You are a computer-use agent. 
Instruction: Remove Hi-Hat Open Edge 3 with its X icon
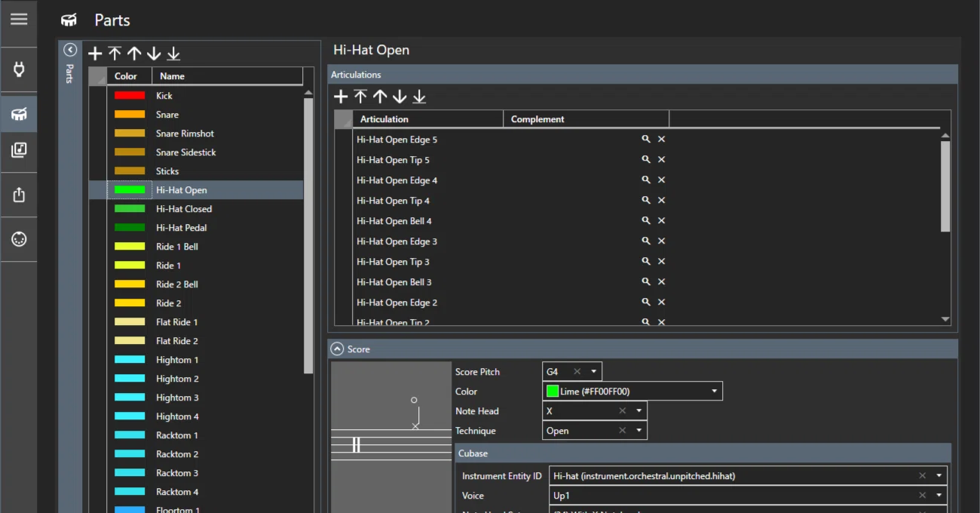[x=661, y=241]
